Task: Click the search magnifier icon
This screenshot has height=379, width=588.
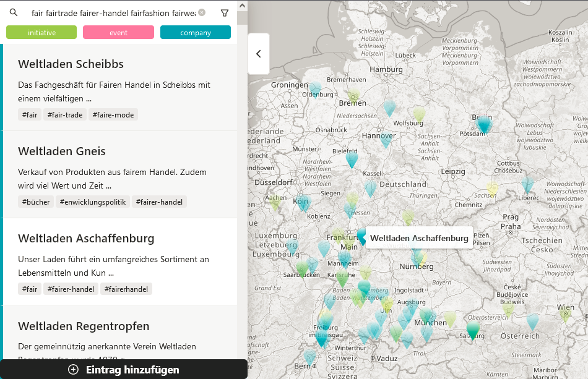Action: [x=14, y=12]
